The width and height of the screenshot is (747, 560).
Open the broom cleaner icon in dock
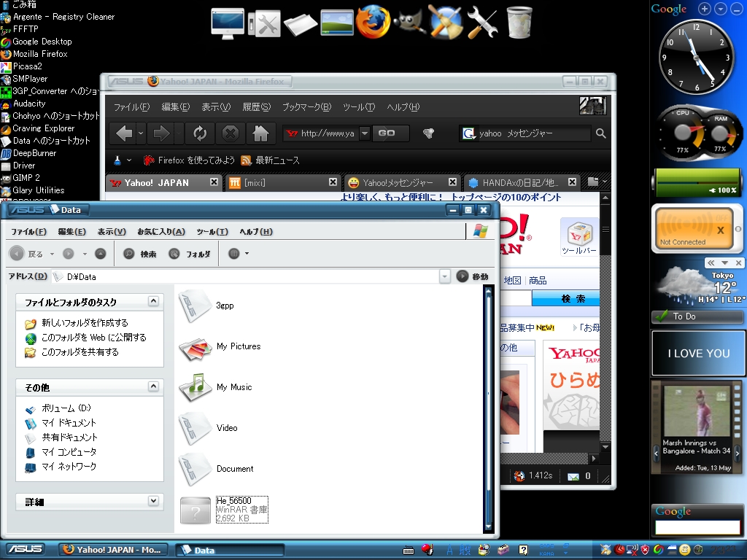[445, 21]
